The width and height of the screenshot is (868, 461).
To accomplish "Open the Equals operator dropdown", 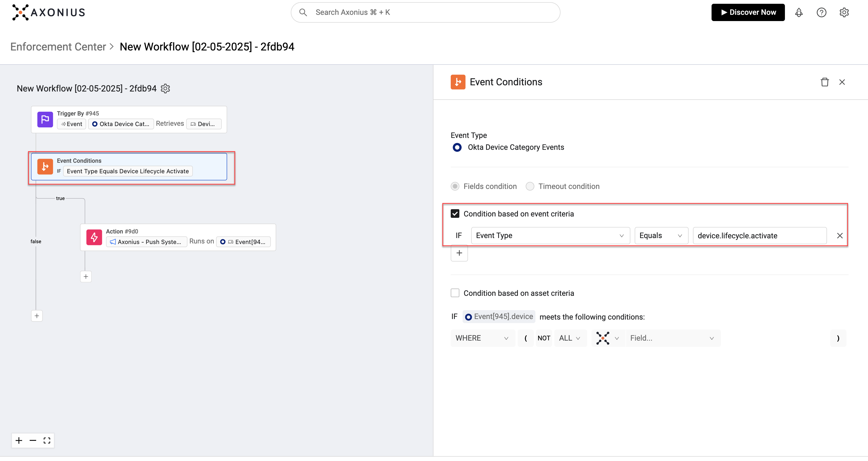I will [661, 235].
